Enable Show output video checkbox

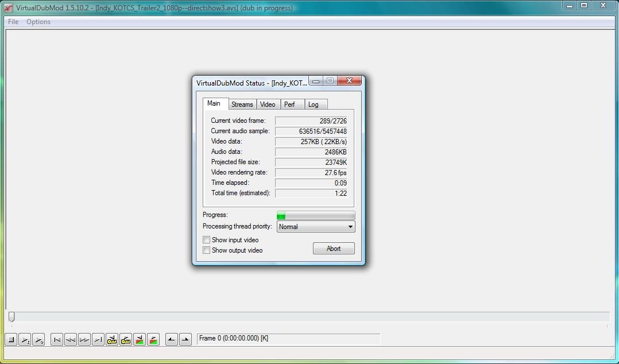206,250
